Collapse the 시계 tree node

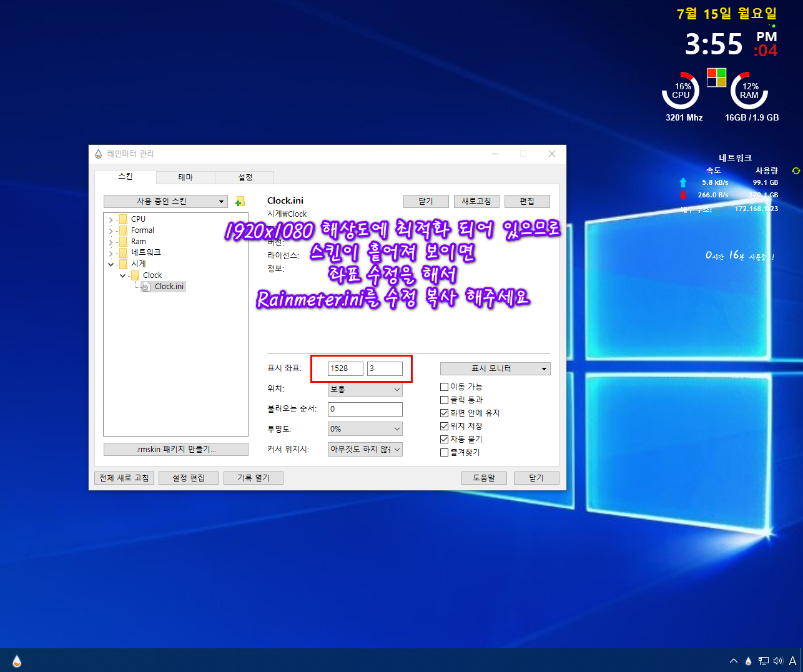click(111, 264)
